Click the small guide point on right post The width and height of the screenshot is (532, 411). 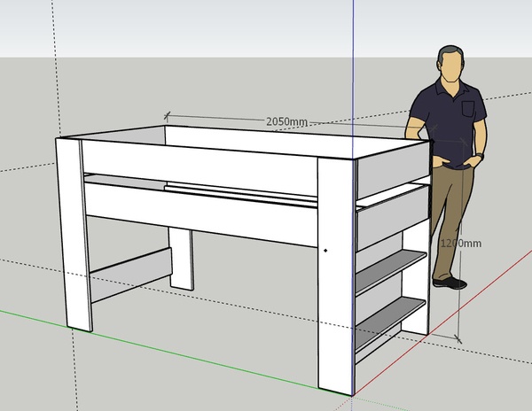[326, 251]
